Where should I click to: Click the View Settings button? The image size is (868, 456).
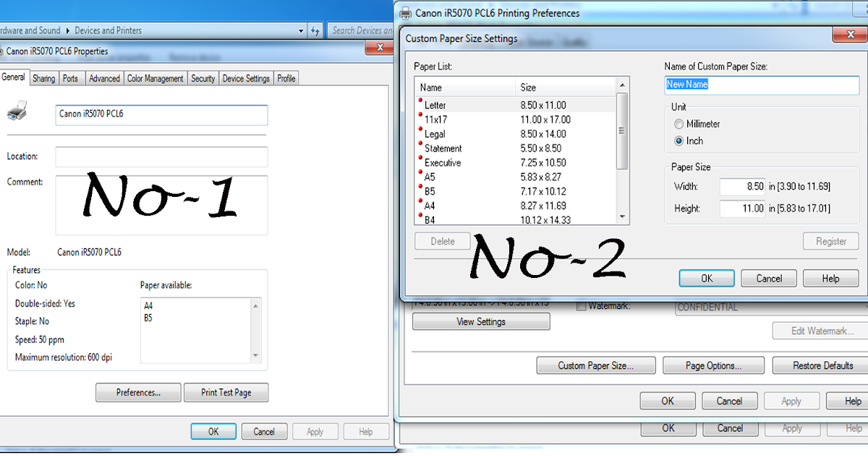click(x=481, y=321)
